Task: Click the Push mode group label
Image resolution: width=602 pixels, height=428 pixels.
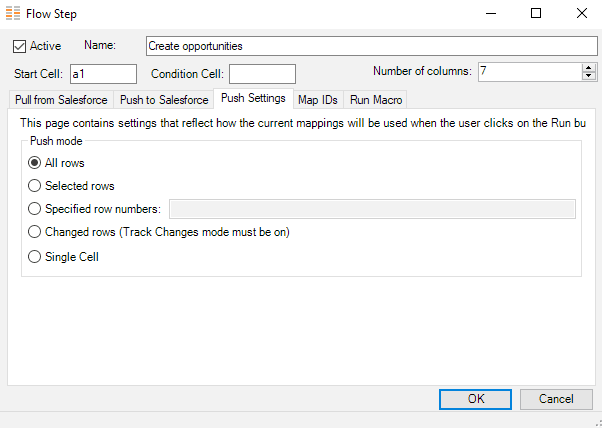Action: coord(56,141)
